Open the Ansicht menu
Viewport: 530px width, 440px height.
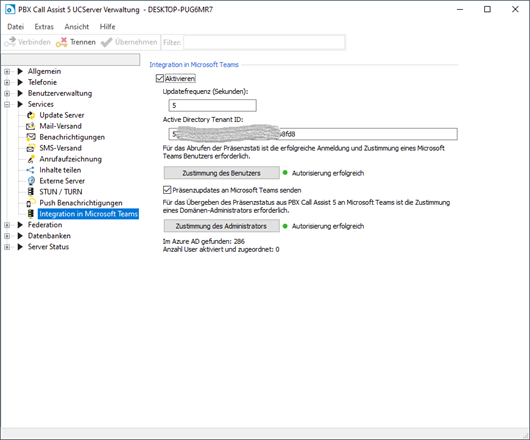click(x=77, y=27)
